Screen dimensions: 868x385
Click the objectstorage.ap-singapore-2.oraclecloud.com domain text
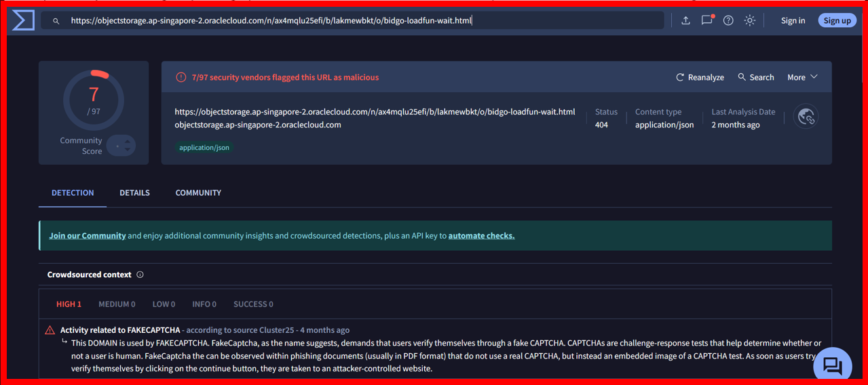[258, 125]
